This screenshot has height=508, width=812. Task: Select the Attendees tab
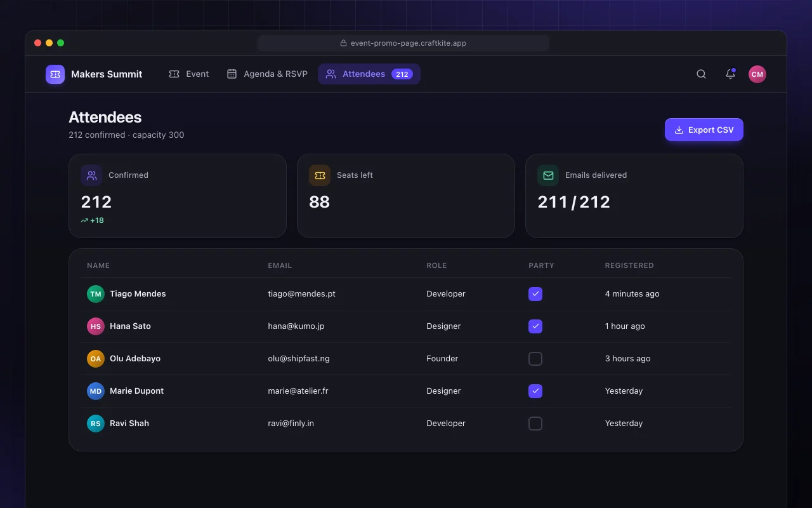369,74
